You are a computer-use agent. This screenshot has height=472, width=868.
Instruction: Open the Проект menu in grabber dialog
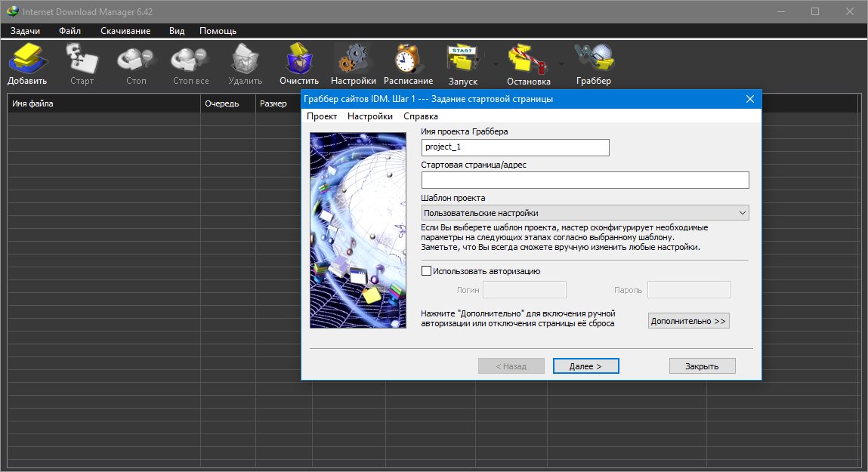pos(322,116)
